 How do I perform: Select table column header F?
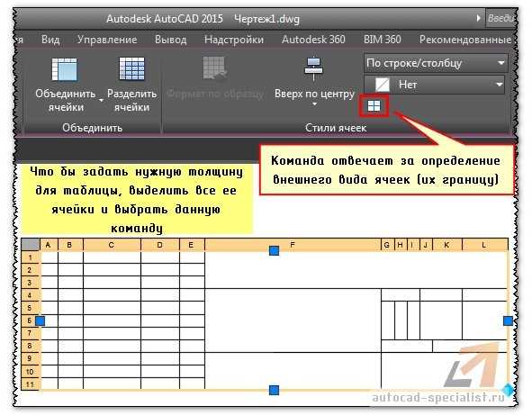(x=293, y=245)
